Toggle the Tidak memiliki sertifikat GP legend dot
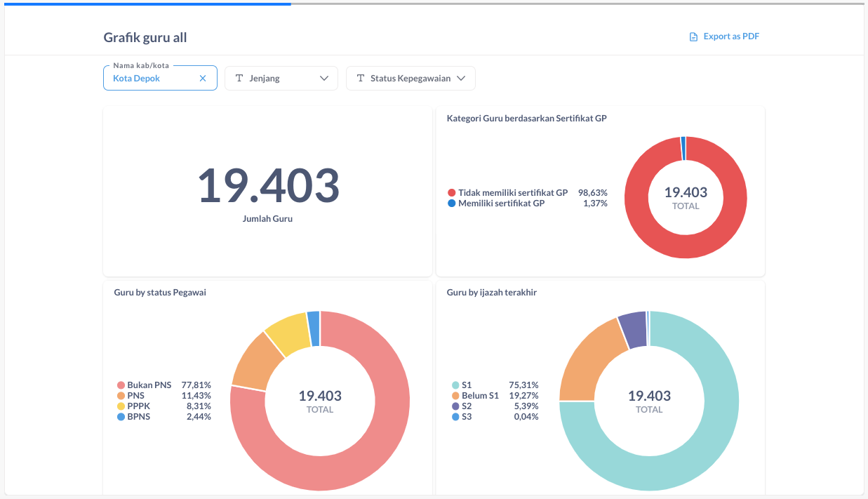This screenshot has height=499, width=868. (x=451, y=192)
